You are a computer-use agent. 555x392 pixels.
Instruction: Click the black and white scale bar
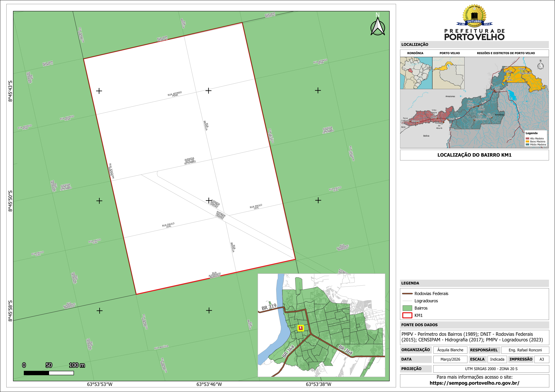tap(49, 373)
